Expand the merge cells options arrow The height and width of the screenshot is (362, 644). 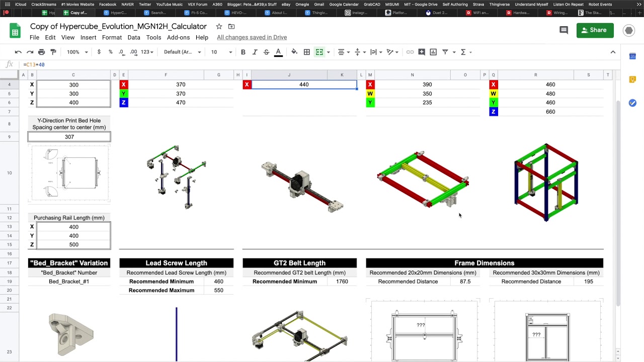tap(328, 52)
